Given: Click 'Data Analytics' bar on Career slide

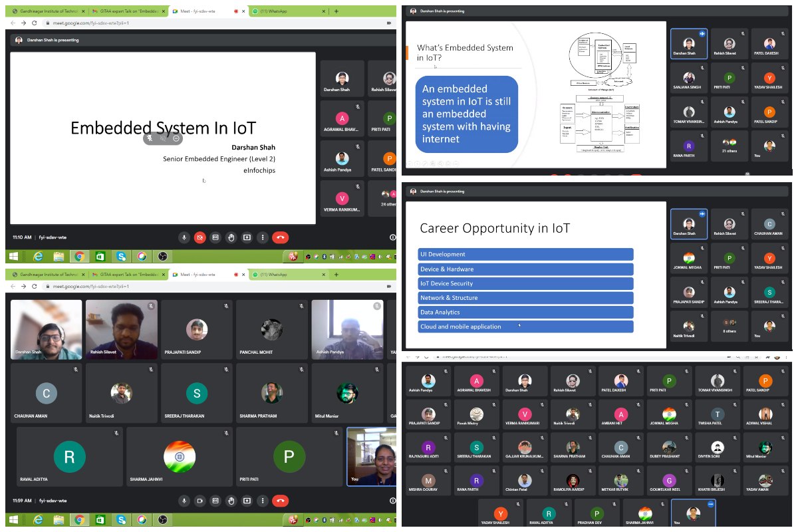Looking at the screenshot, I should (x=525, y=312).
